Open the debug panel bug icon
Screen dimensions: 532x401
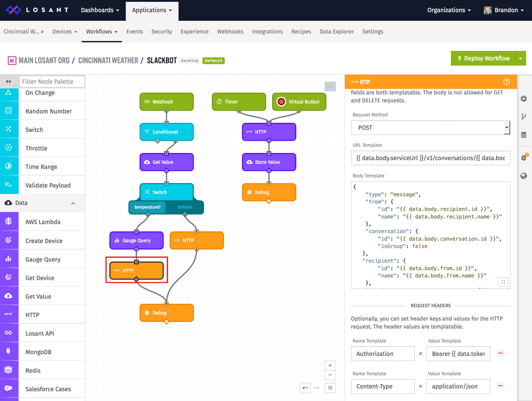pos(524,157)
